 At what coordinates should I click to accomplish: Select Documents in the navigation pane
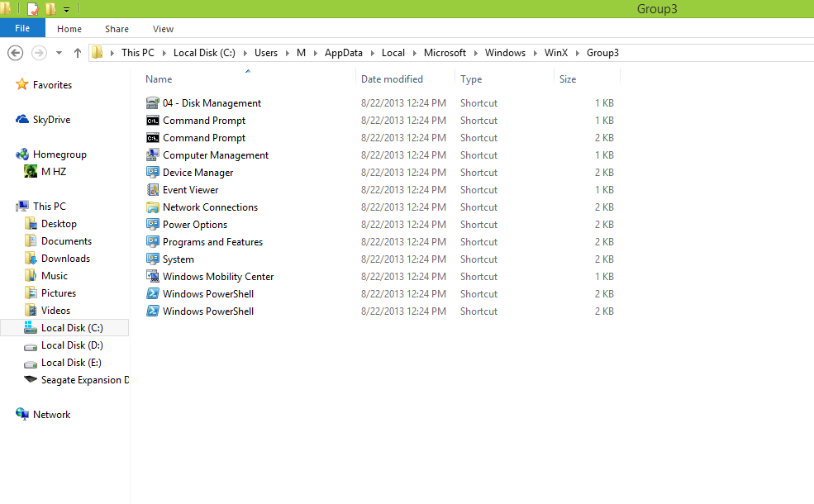(x=66, y=240)
